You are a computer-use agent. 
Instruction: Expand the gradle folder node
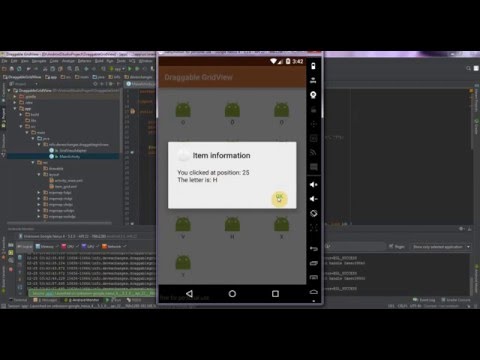15,97
